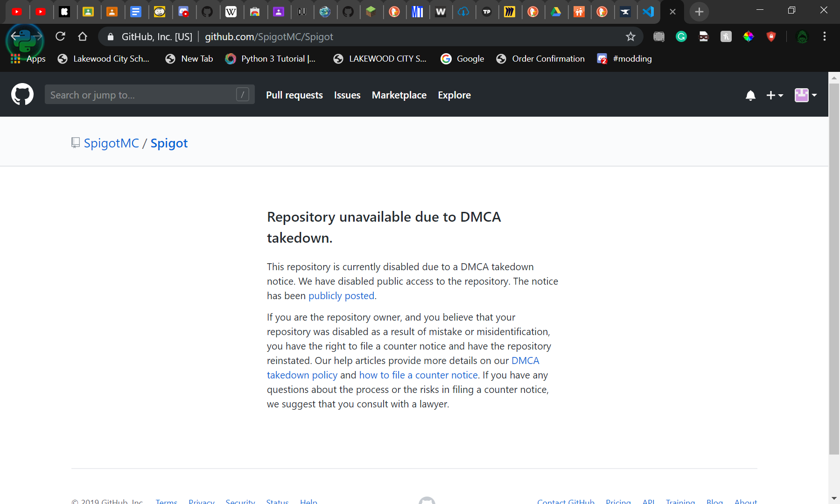The height and width of the screenshot is (504, 840).
Task: Open the New Tab bookmark
Action: (x=189, y=59)
